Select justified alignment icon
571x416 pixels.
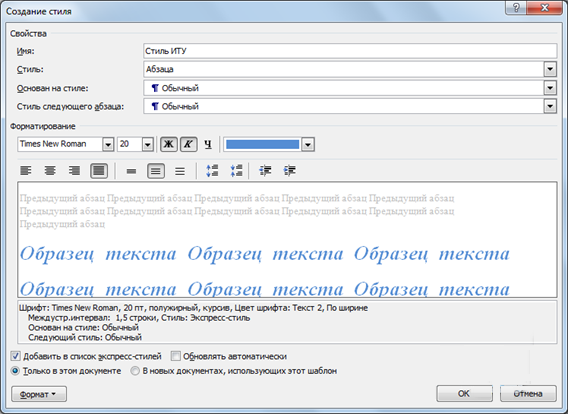[x=99, y=171]
